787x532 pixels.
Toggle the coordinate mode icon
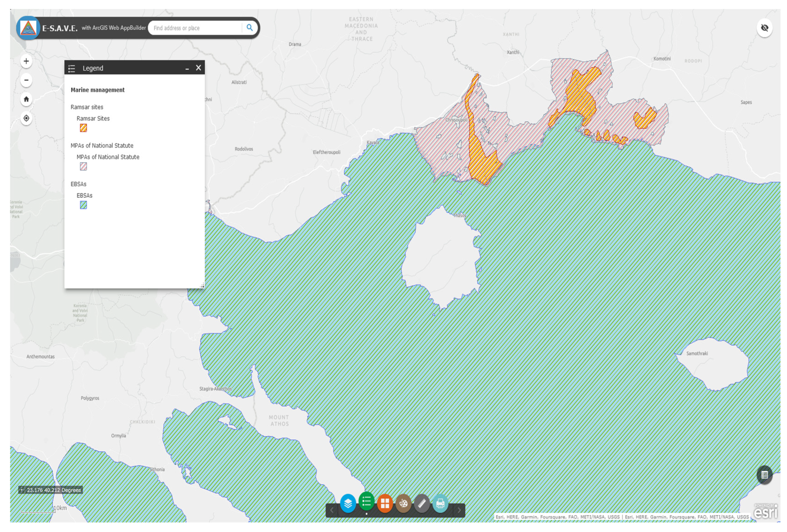click(x=22, y=490)
